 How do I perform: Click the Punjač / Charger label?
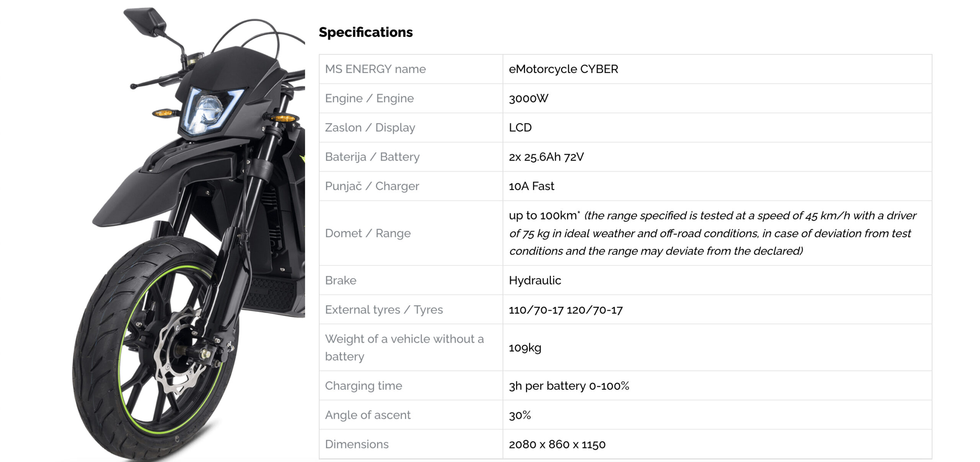[x=372, y=186]
